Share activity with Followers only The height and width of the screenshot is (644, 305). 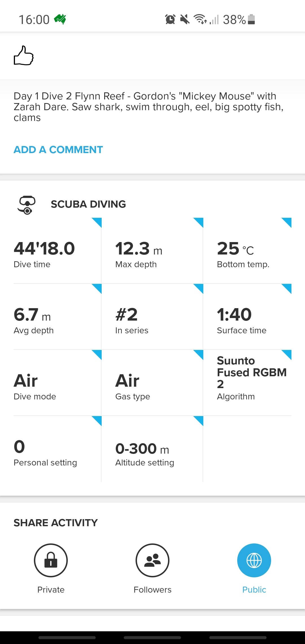[152, 561]
